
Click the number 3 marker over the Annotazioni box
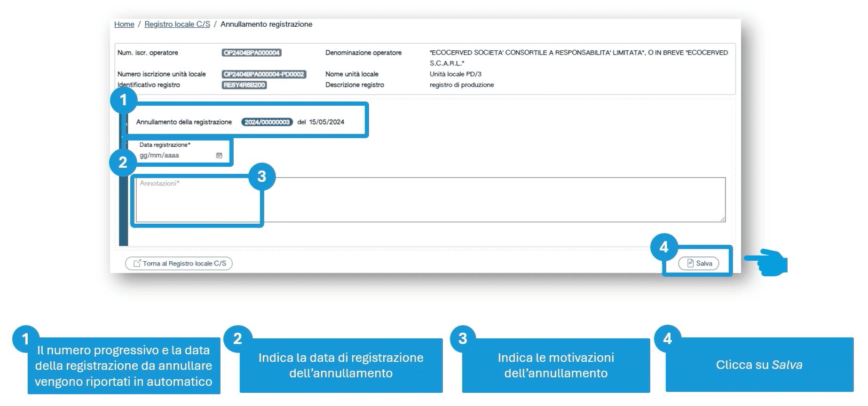coord(262,177)
